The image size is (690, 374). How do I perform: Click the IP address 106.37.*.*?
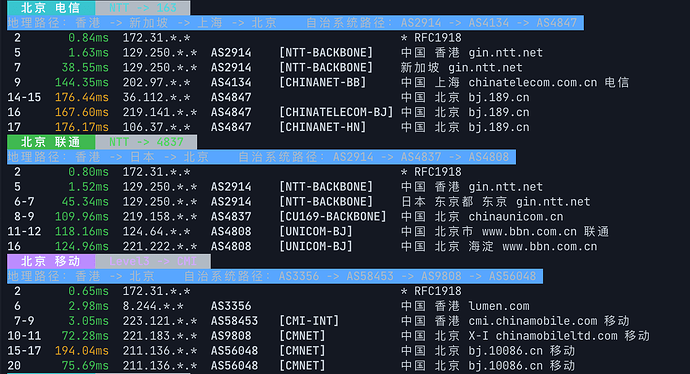157,128
